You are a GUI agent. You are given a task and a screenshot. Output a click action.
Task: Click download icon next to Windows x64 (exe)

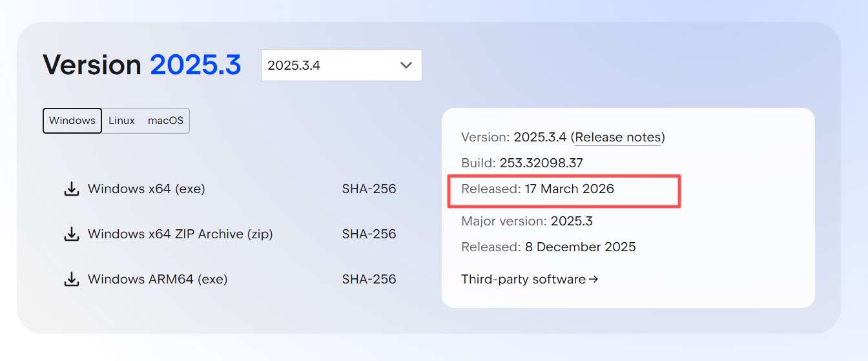pyautogui.click(x=71, y=189)
